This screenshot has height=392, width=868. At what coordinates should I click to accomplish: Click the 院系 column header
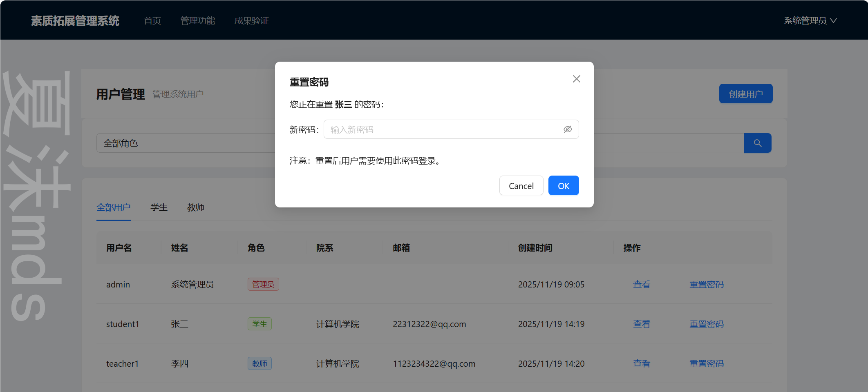click(325, 248)
